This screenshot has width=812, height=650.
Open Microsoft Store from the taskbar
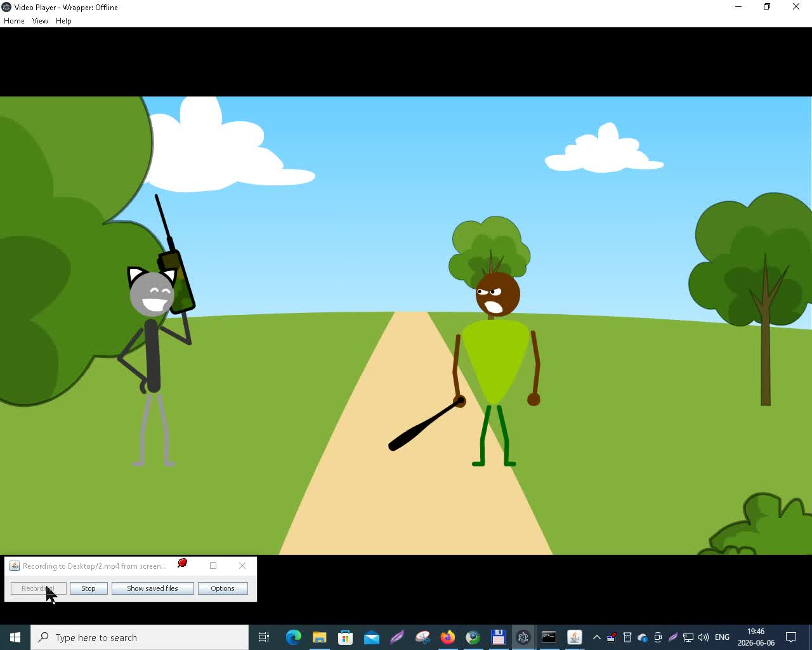(x=345, y=637)
